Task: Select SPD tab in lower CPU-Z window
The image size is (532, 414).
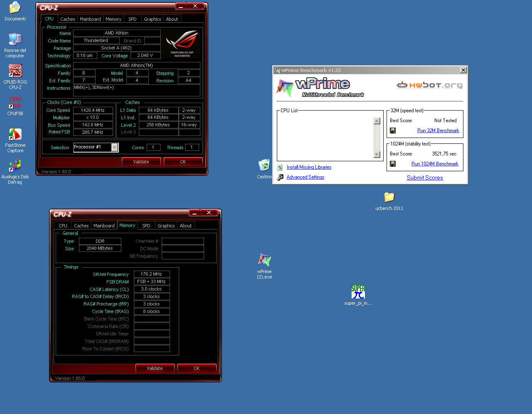Action: [146, 226]
